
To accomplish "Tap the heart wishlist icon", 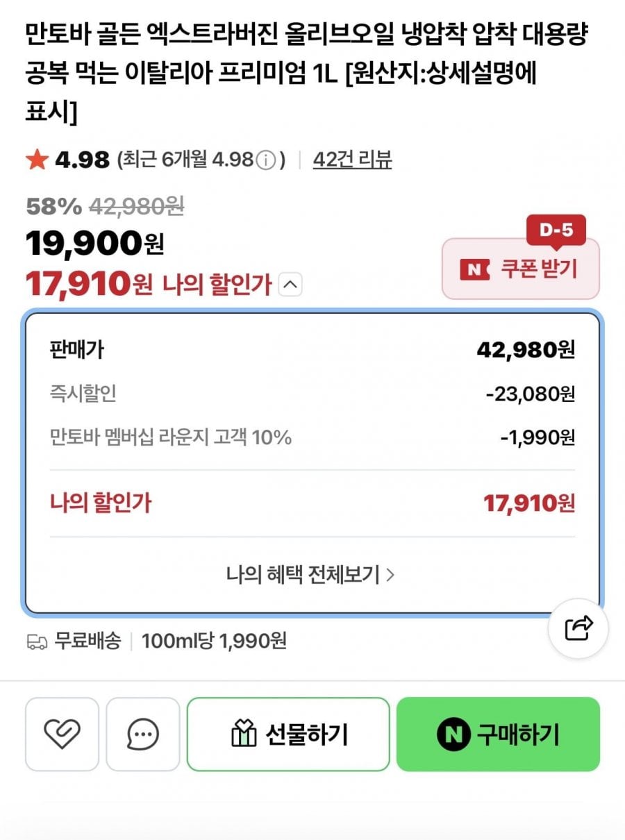I will pos(62,734).
